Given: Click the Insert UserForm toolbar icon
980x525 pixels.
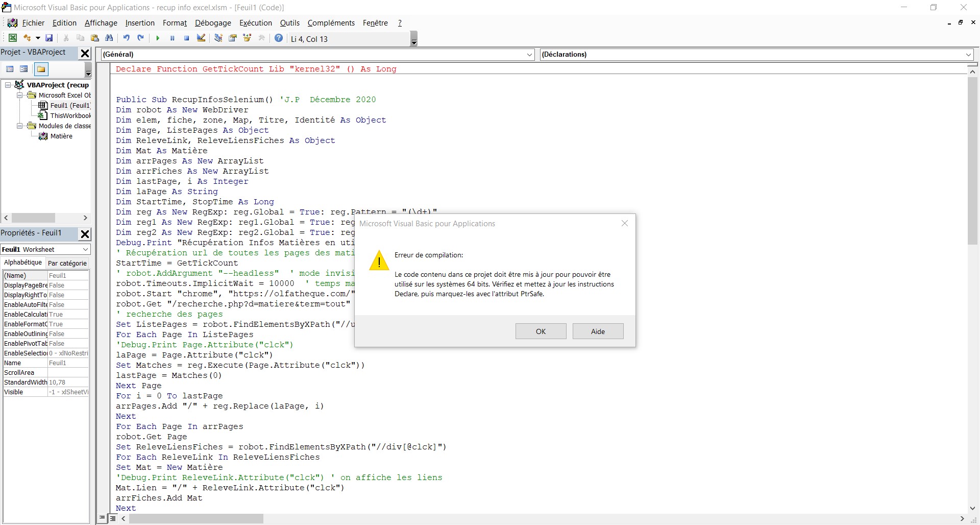Looking at the screenshot, I should (x=28, y=38).
